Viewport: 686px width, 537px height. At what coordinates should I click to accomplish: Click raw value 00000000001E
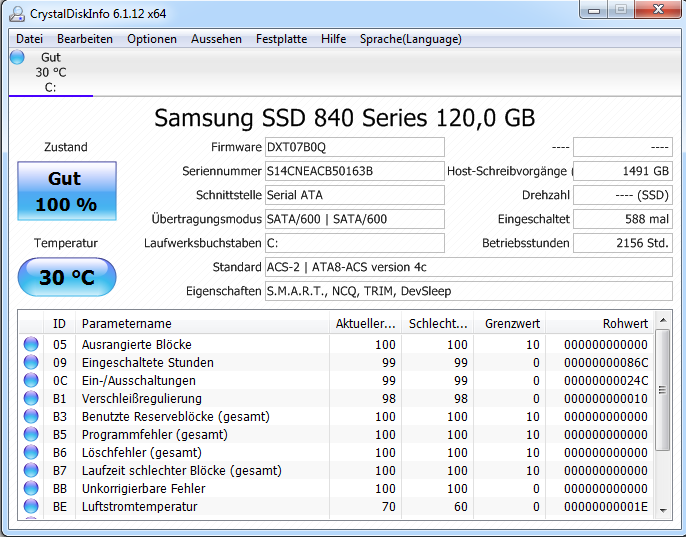(606, 506)
